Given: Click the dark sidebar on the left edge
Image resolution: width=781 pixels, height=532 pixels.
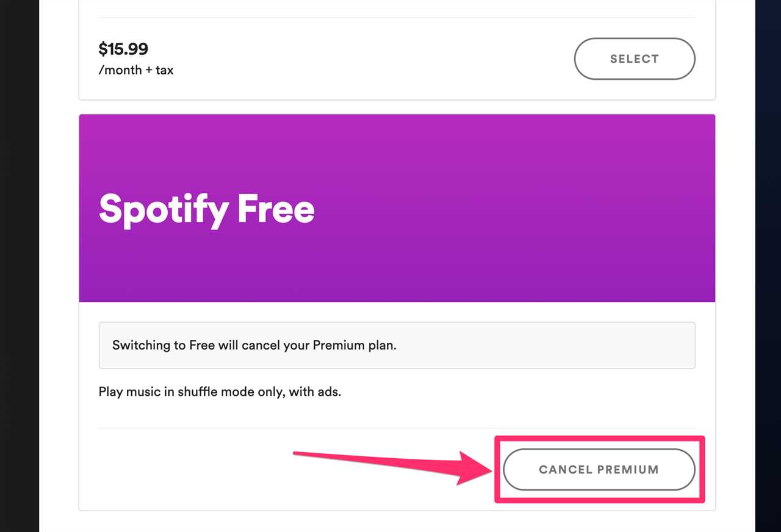Looking at the screenshot, I should point(18,266).
